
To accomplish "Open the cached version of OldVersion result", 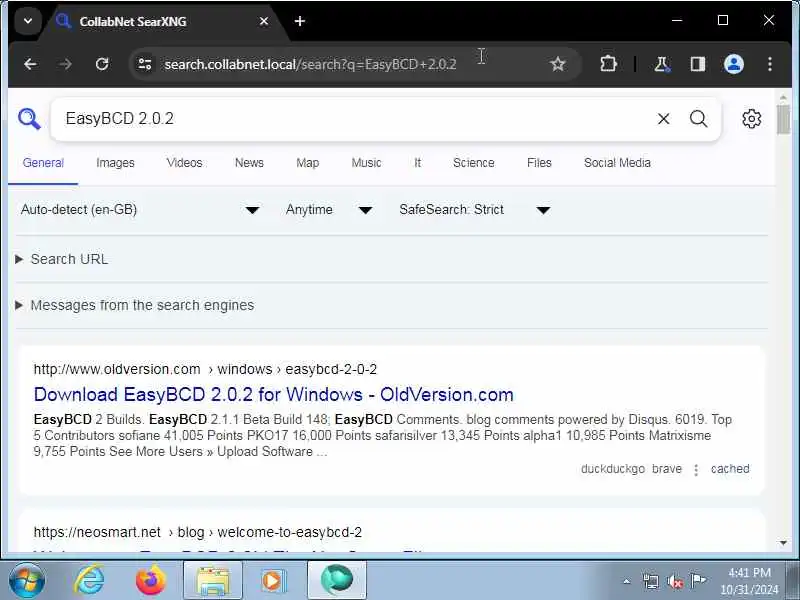I will point(730,469).
